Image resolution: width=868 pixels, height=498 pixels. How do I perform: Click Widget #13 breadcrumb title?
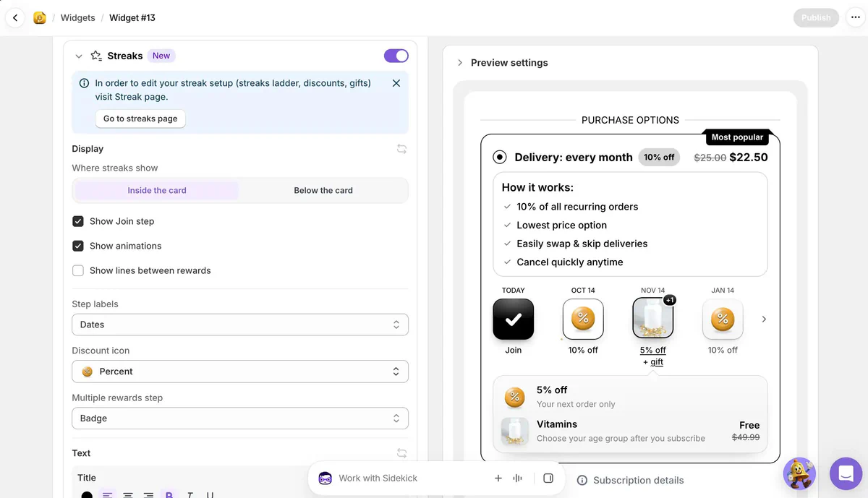click(x=132, y=17)
